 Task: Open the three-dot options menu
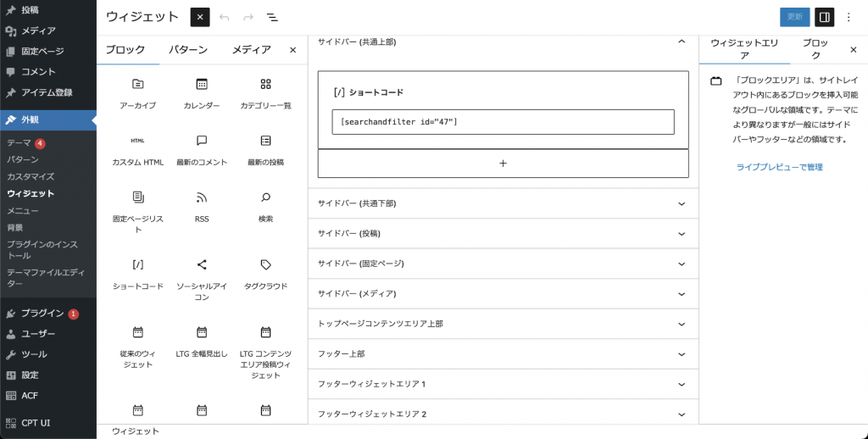[x=849, y=17]
